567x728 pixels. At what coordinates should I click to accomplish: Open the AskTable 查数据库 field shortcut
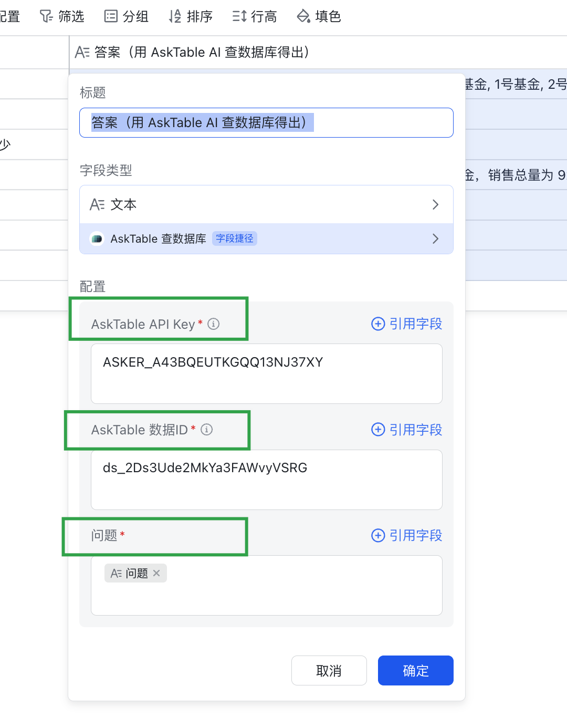[x=266, y=238]
